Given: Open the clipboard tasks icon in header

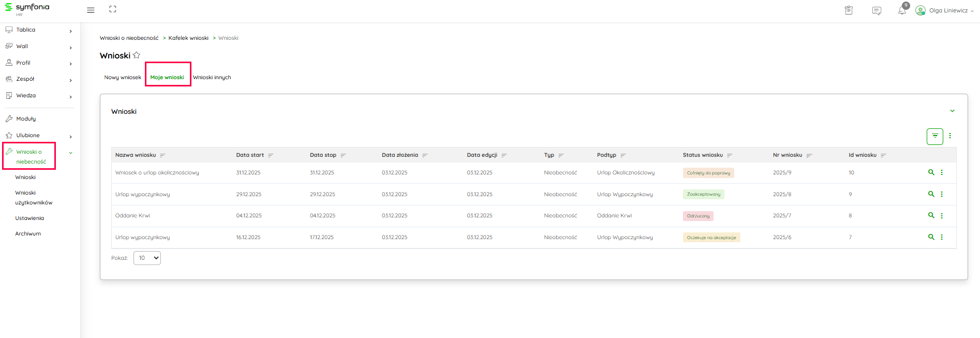Looking at the screenshot, I should pos(849,10).
